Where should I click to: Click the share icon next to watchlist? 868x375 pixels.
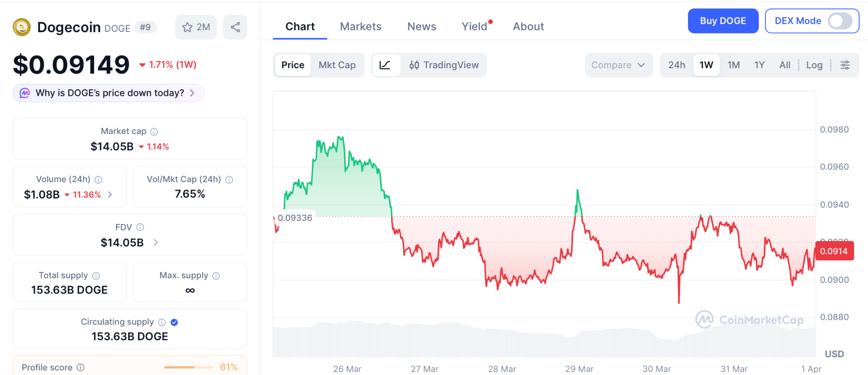point(235,27)
